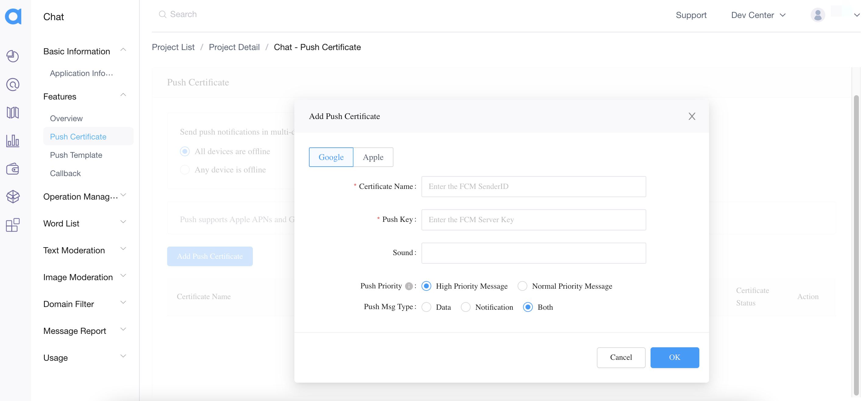Open the cube package sidebar icon

[13, 197]
